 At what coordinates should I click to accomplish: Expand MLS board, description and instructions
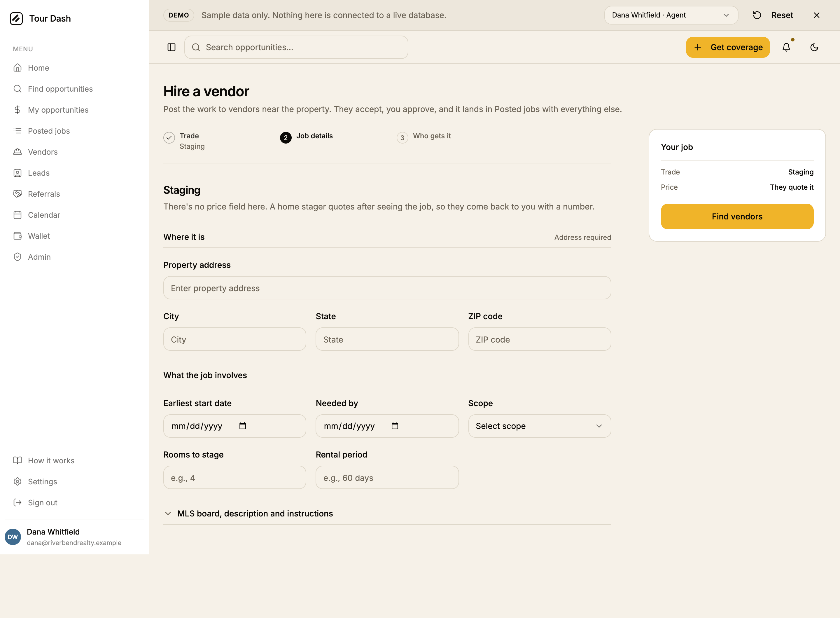click(387, 513)
